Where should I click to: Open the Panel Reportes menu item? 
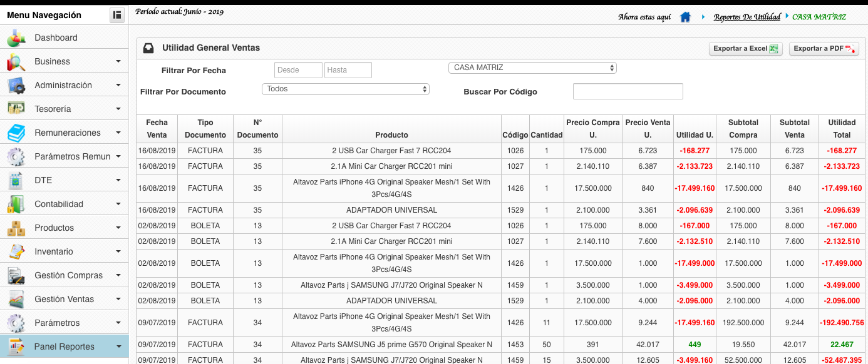coord(64,346)
